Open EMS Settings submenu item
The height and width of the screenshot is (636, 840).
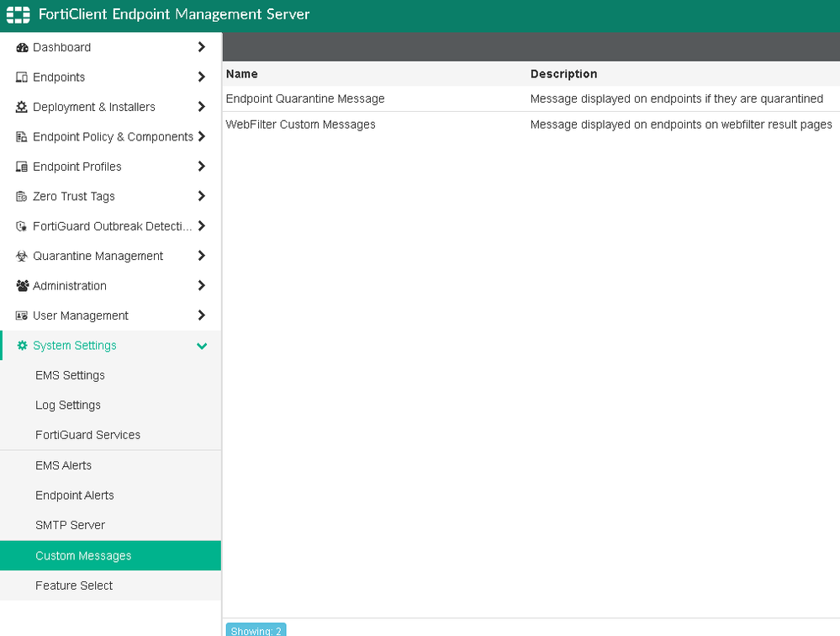coord(110,375)
